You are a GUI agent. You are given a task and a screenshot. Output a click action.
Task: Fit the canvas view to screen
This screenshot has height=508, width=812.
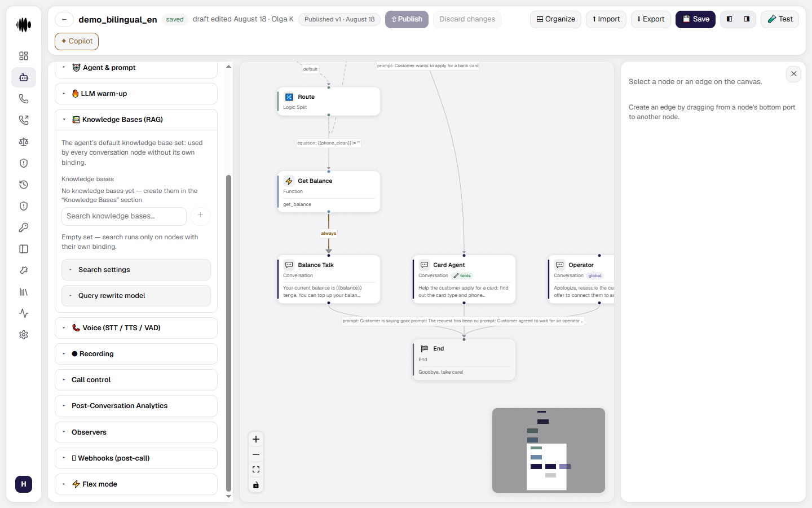256,470
